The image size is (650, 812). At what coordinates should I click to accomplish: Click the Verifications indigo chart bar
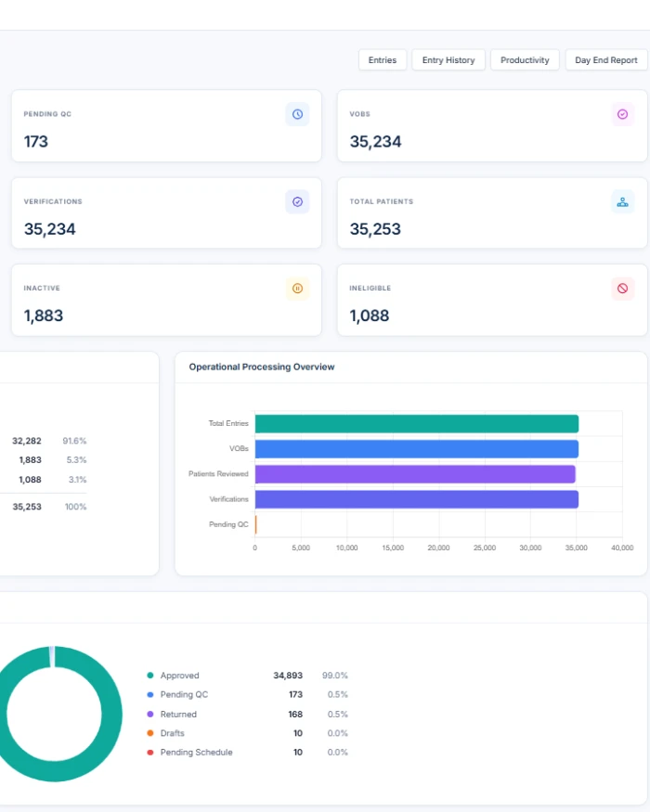[417, 499]
